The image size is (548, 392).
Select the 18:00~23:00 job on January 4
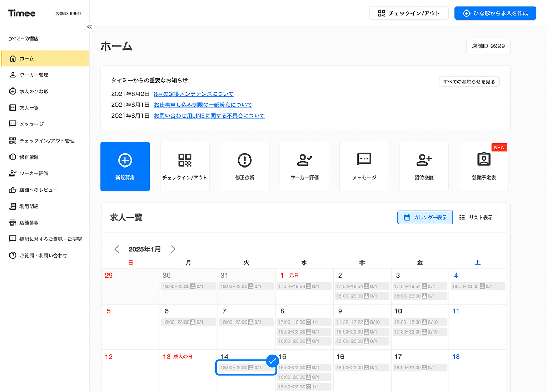[478, 286]
